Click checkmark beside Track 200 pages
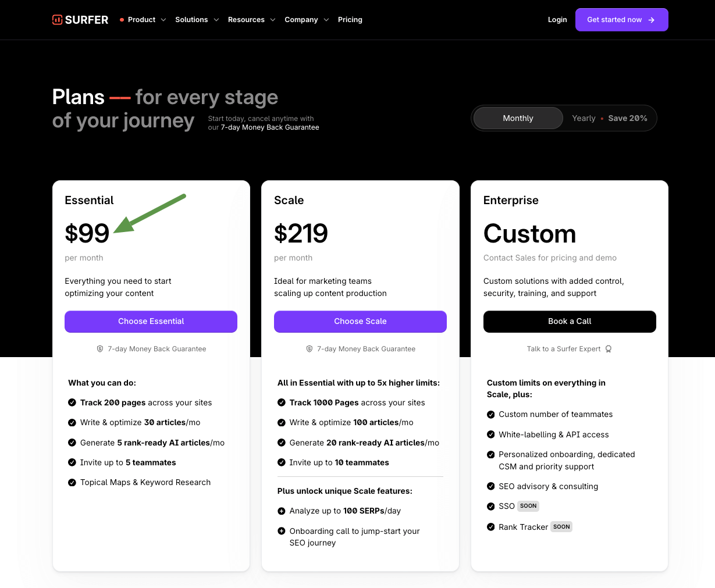 click(72, 402)
